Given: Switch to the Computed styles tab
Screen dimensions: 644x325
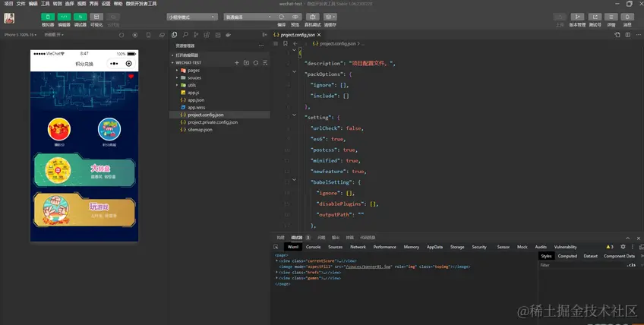Looking at the screenshot, I should click(567, 256).
